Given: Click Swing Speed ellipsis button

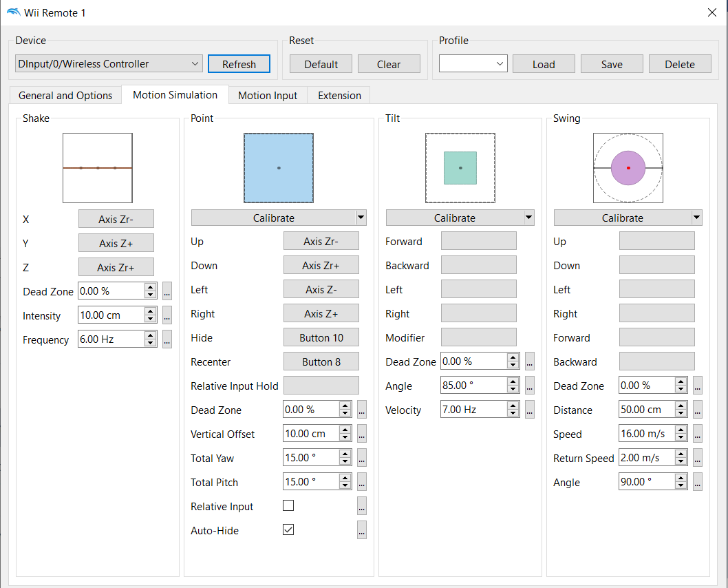Looking at the screenshot, I should [x=697, y=434].
